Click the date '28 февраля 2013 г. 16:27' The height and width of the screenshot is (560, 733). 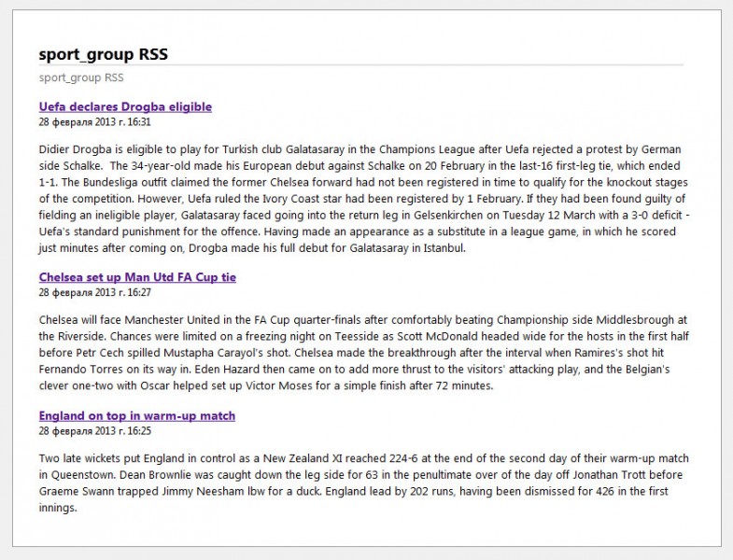point(95,293)
